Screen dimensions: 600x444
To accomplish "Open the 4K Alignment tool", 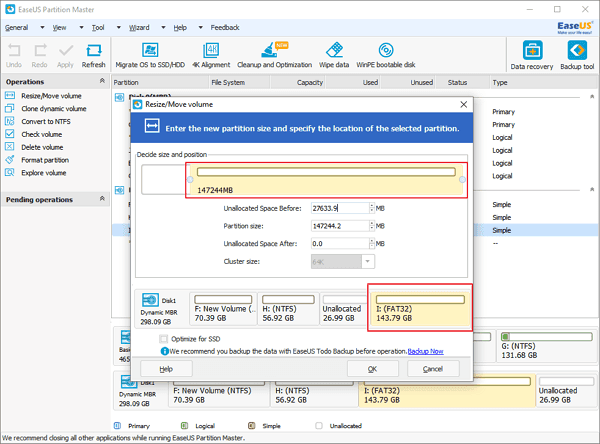I will pyautogui.click(x=211, y=56).
